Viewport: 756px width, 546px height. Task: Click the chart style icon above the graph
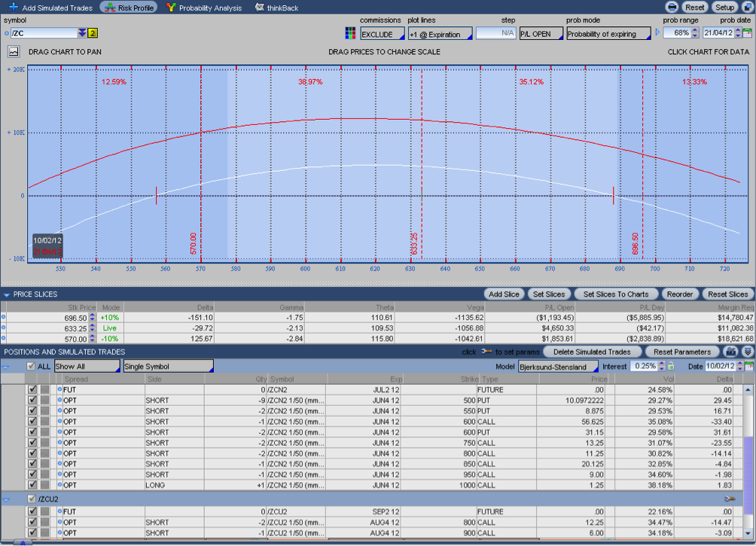[x=14, y=52]
